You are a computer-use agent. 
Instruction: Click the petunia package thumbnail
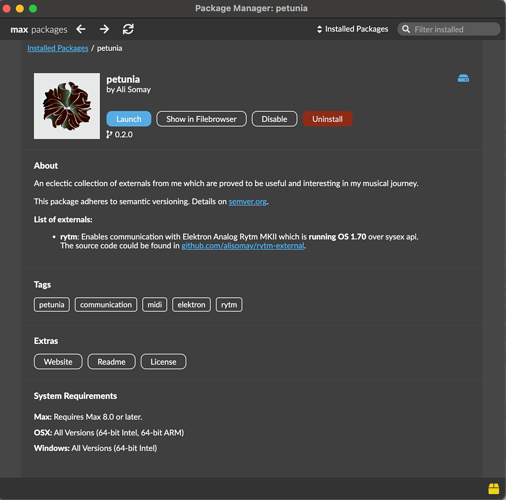[67, 106]
